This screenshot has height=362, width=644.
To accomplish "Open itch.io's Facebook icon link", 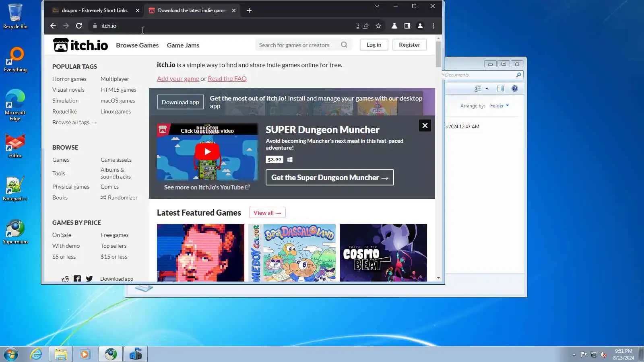I will pos(77,279).
